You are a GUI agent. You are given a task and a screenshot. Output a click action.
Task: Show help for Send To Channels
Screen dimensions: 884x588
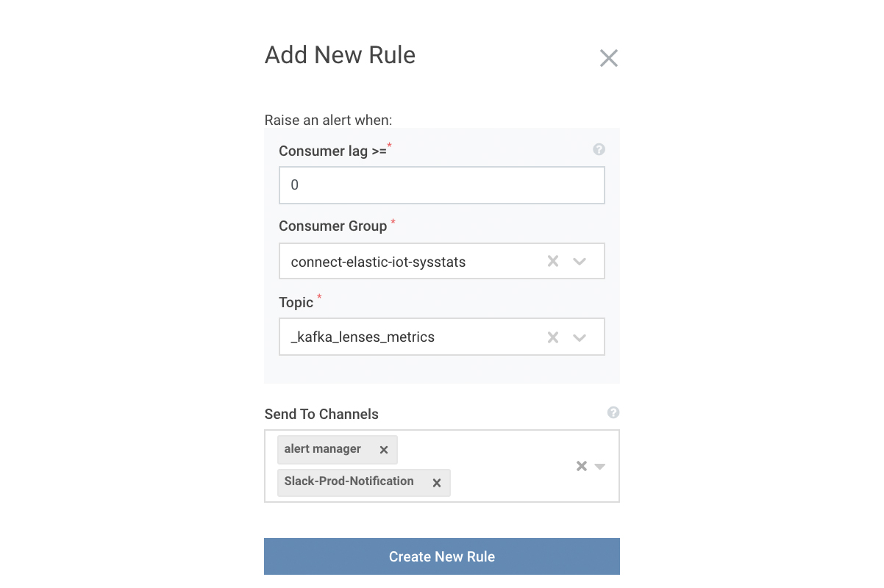click(613, 413)
